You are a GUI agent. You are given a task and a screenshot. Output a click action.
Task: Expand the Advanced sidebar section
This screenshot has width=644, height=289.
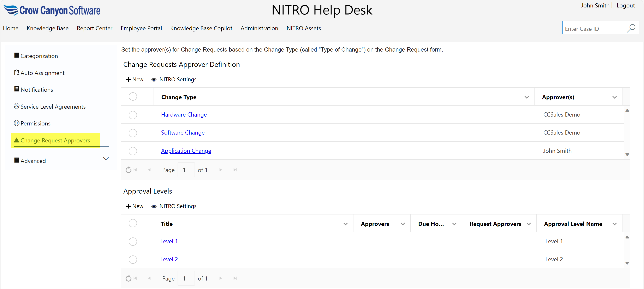pos(106,159)
